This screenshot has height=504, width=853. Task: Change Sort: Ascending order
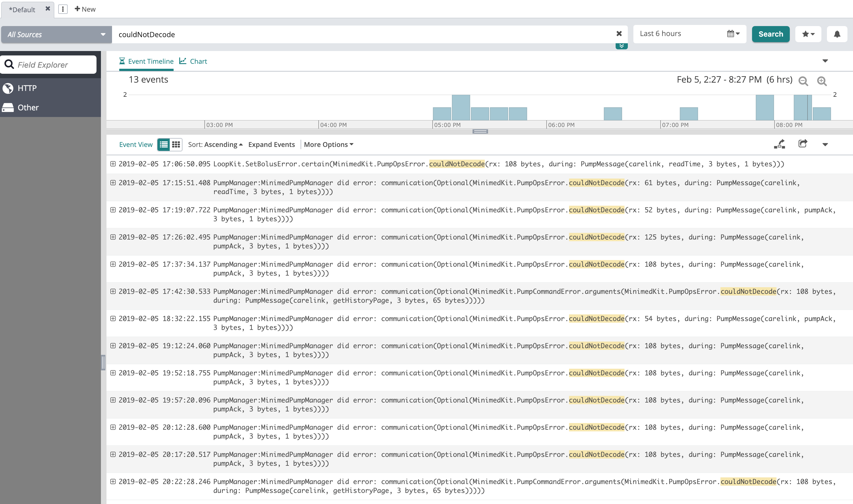(x=215, y=145)
